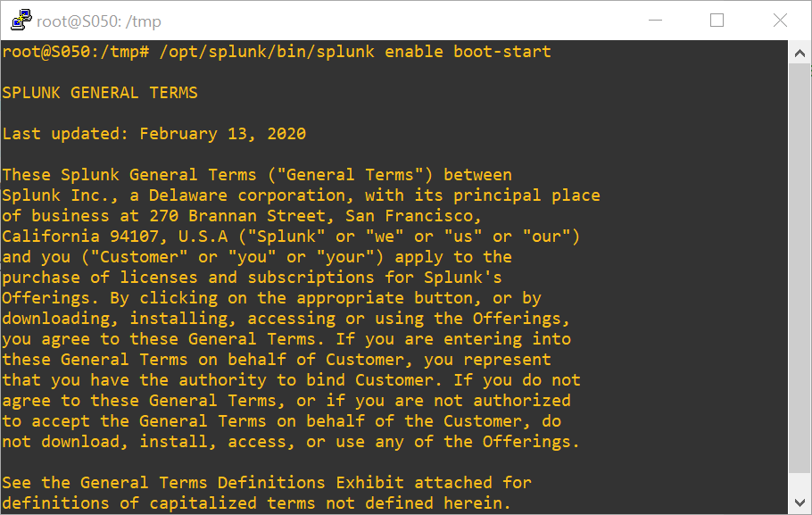This screenshot has height=515, width=812.
Task: Click the California 94107 text line
Action: tap(291, 237)
